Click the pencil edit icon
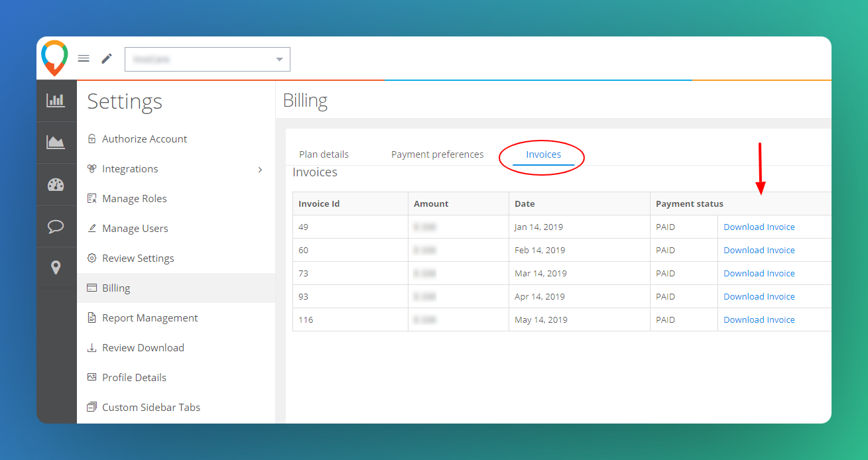The image size is (868, 460). click(107, 58)
